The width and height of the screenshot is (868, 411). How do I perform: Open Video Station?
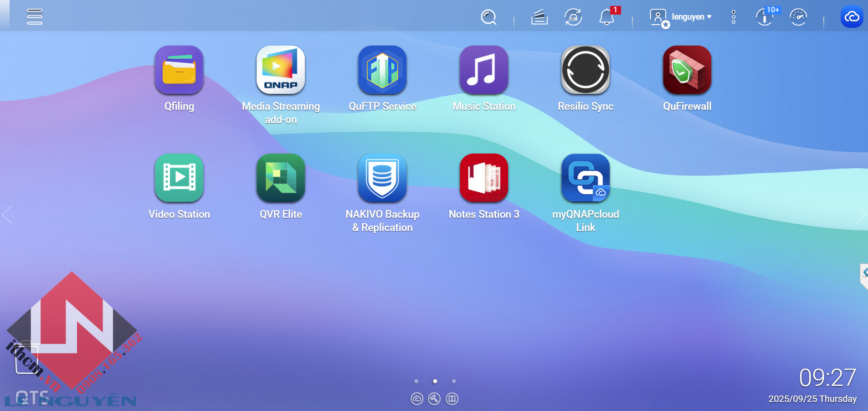pyautogui.click(x=179, y=178)
